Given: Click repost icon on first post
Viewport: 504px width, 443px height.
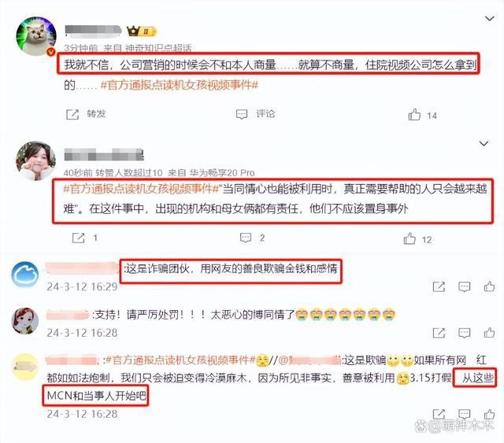Looking at the screenshot, I should pos(72,114).
